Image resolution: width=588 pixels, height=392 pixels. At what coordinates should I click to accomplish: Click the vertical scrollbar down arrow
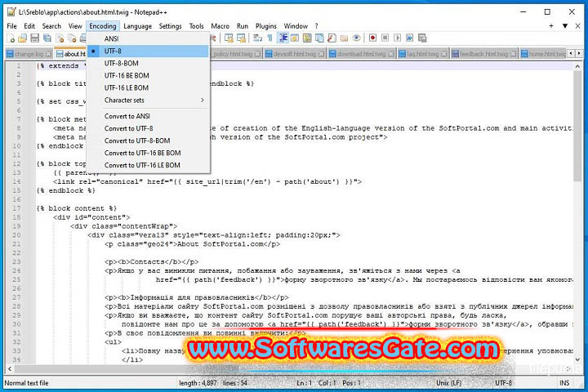click(577, 359)
